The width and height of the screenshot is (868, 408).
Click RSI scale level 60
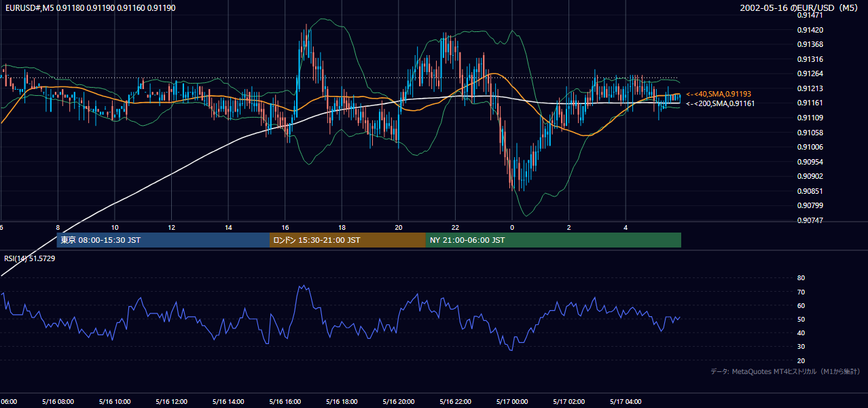(801, 305)
